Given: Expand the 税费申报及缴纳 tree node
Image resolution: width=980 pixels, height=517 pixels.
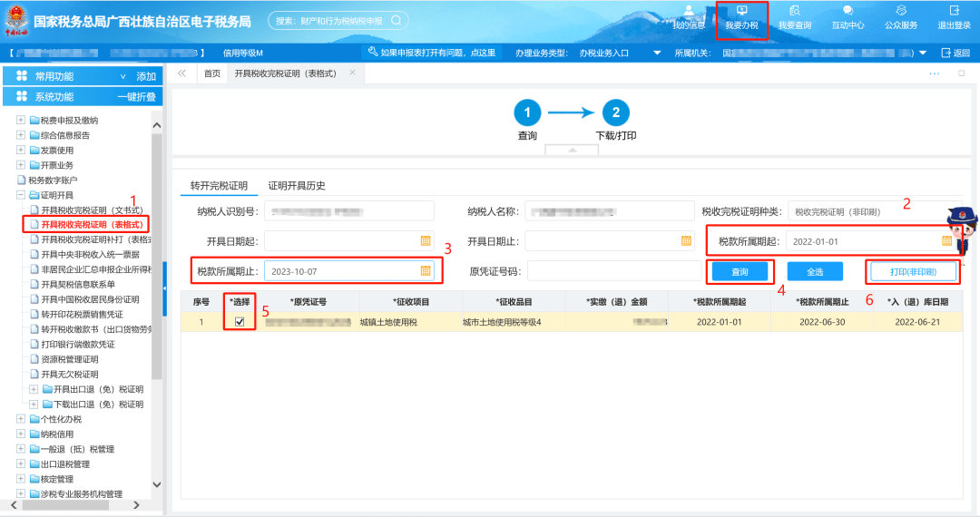Looking at the screenshot, I should click(x=21, y=121).
